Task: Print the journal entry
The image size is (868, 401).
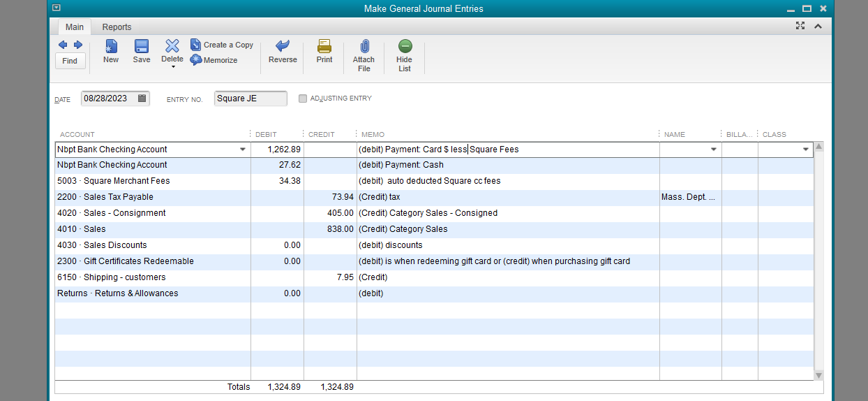Action: (x=324, y=52)
